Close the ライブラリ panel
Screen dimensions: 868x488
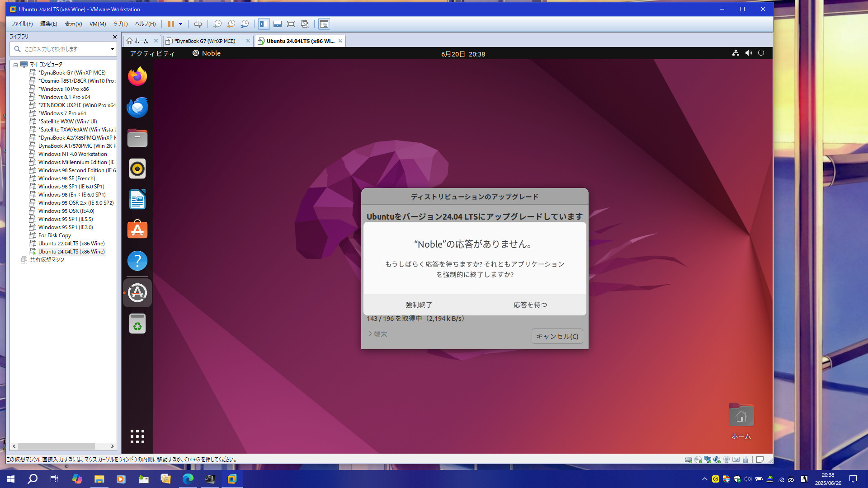click(x=114, y=37)
